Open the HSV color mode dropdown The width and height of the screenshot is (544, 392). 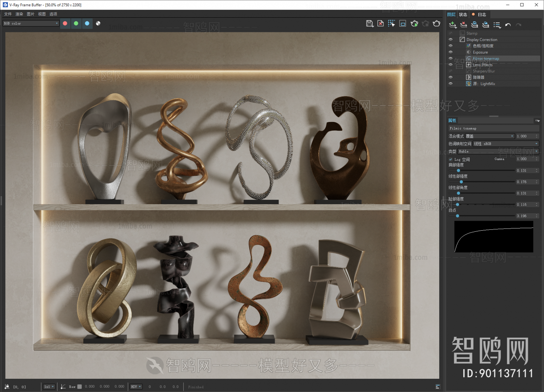pyautogui.click(x=136, y=387)
